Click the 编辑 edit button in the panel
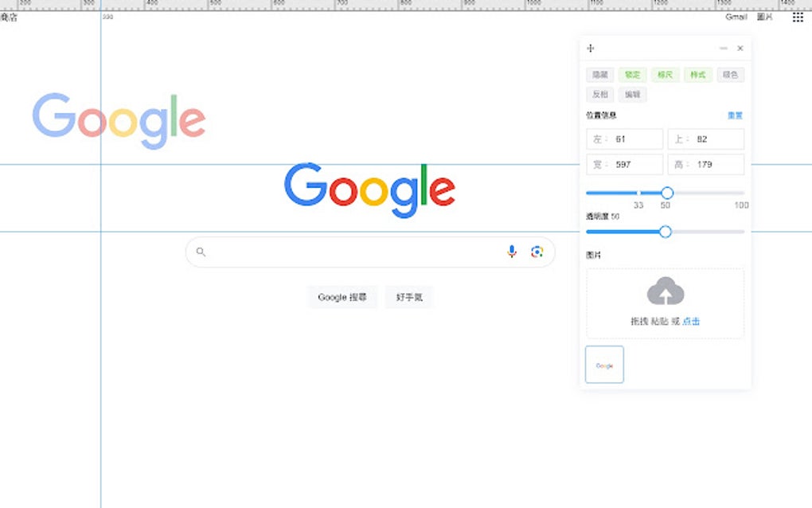 (632, 93)
